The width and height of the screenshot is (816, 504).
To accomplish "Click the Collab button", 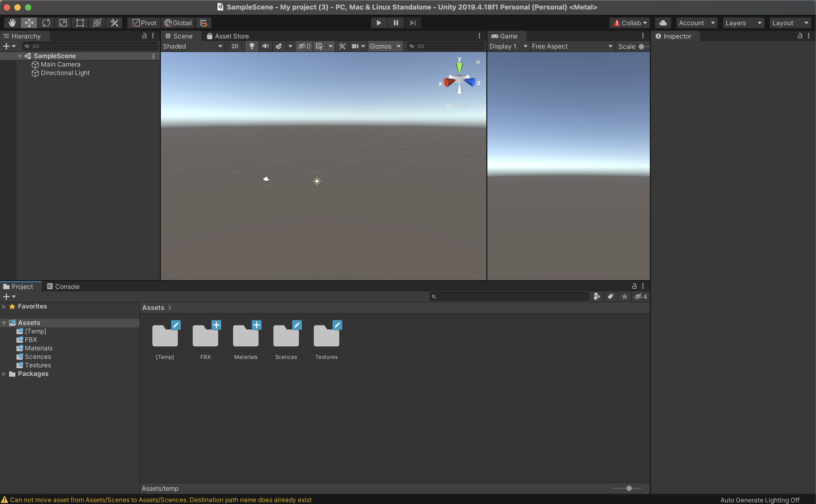I will click(630, 23).
